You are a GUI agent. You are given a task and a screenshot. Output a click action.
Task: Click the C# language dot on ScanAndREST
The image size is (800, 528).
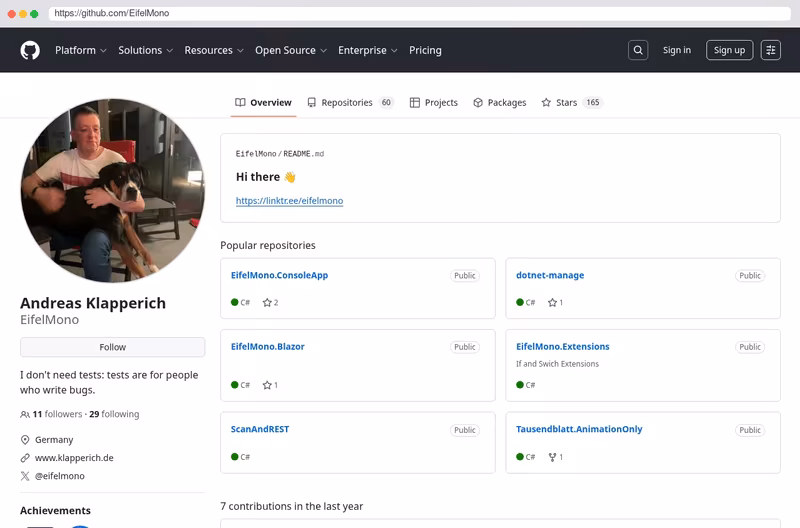tap(235, 457)
